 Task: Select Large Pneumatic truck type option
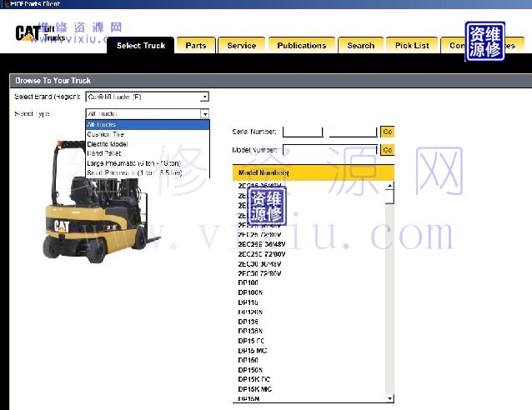(148, 163)
